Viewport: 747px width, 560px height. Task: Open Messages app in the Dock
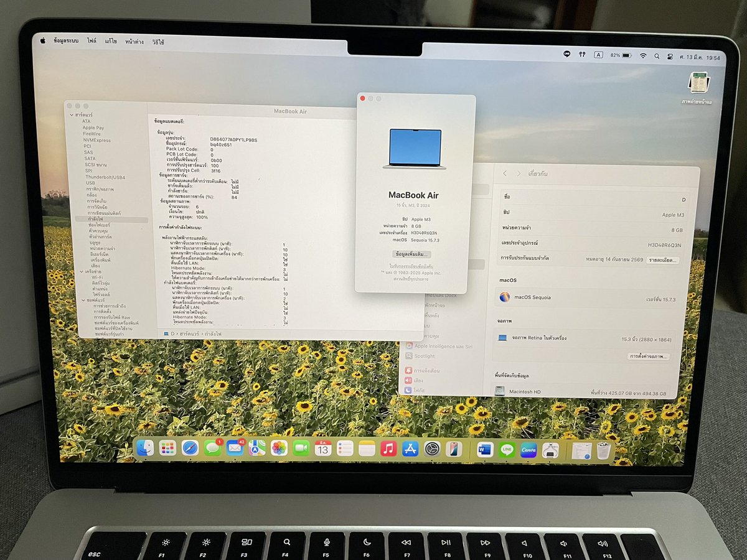213,448
